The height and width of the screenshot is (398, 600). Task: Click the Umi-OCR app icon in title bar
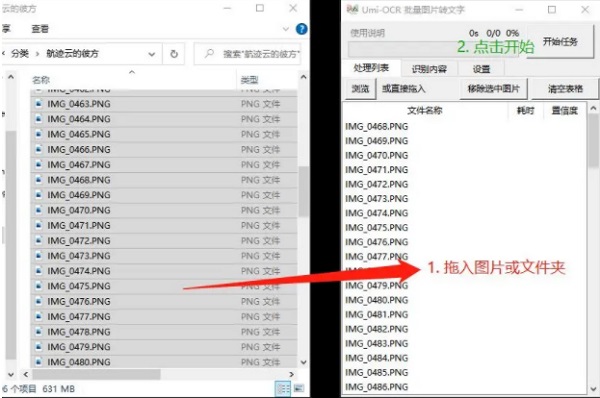point(352,9)
